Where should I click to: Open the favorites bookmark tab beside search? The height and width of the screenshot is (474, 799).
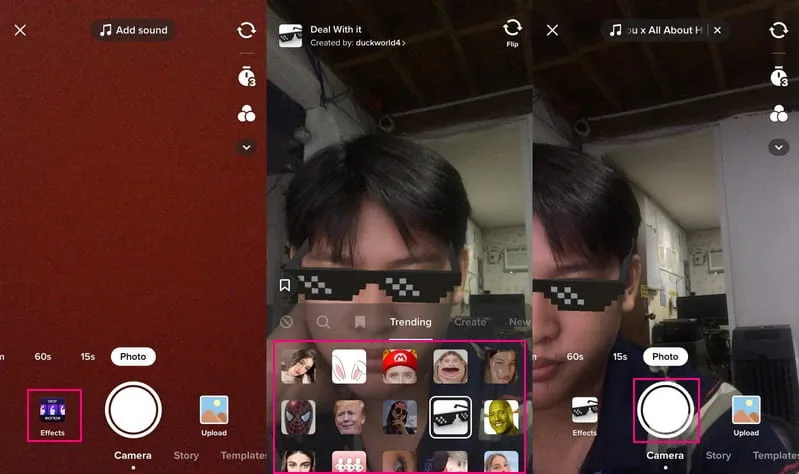tap(359, 322)
